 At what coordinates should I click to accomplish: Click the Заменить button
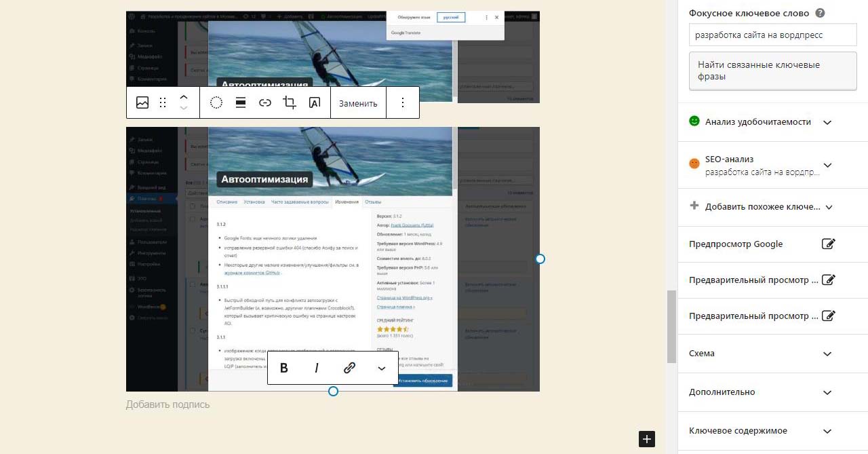click(x=358, y=103)
